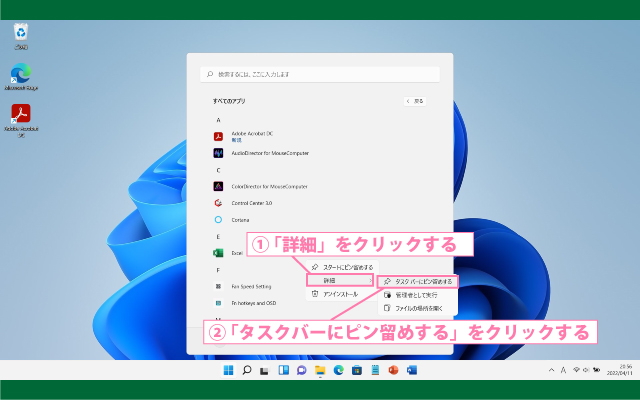Open File Explorer from taskbar

pos(320,370)
